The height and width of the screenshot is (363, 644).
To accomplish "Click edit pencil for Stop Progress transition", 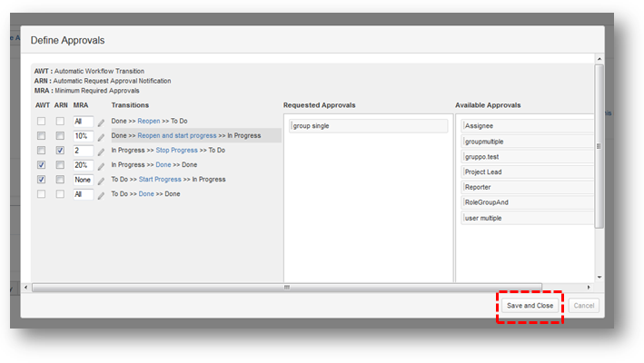I will (101, 151).
